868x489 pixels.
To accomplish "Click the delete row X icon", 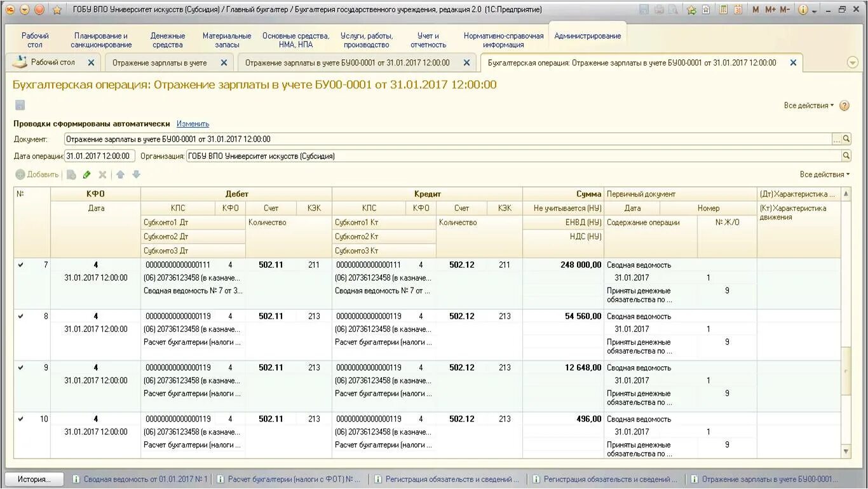I will (102, 174).
